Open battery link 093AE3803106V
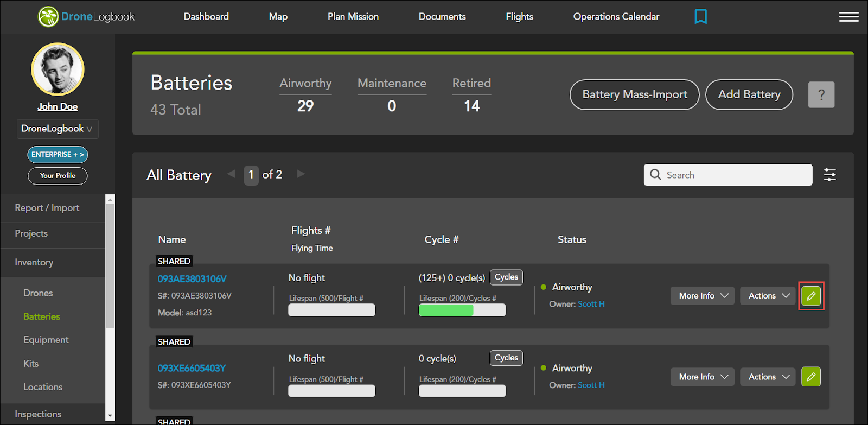This screenshot has height=425, width=868. [x=192, y=279]
